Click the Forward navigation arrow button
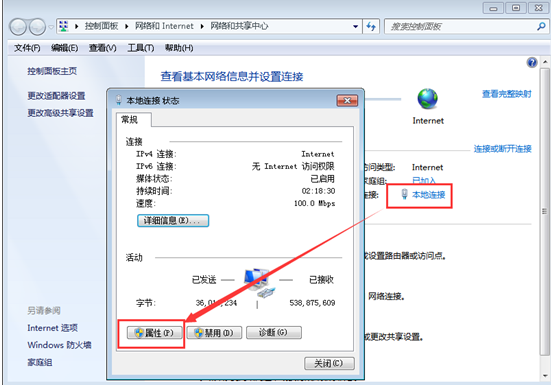This screenshot has width=551, height=385. pos(37,27)
